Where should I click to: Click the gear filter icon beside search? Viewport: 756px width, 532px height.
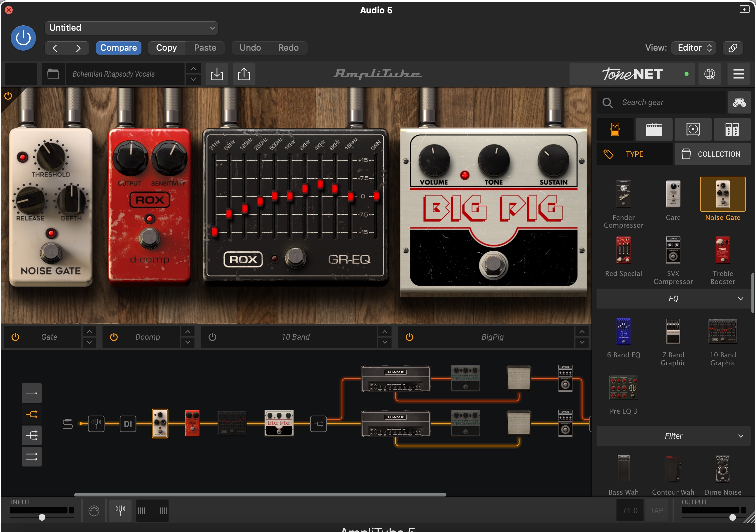[739, 102]
